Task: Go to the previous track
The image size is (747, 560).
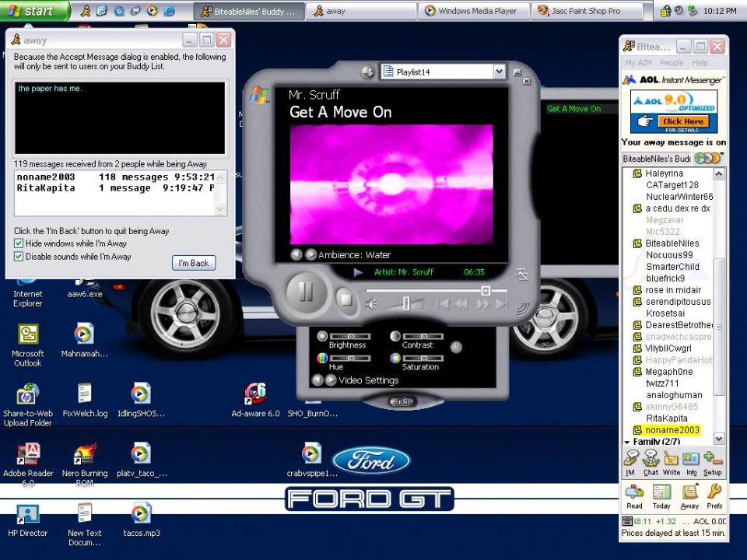Action: pyautogui.click(x=443, y=304)
